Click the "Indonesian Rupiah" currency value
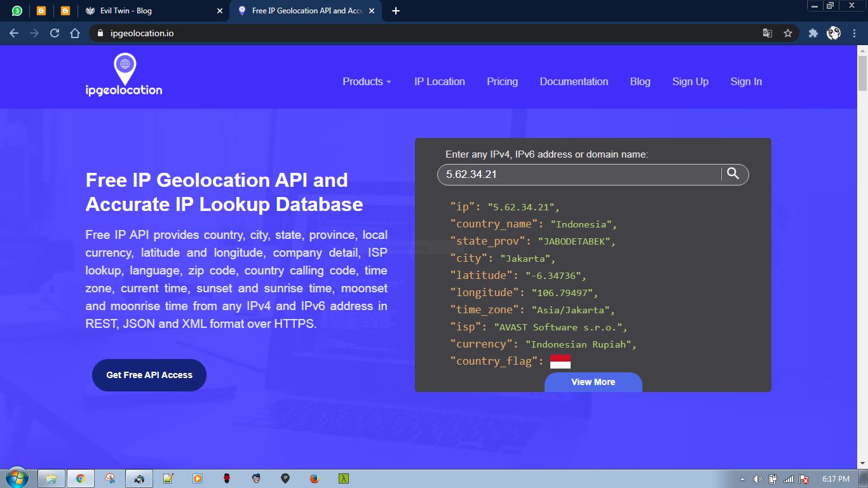 point(578,344)
